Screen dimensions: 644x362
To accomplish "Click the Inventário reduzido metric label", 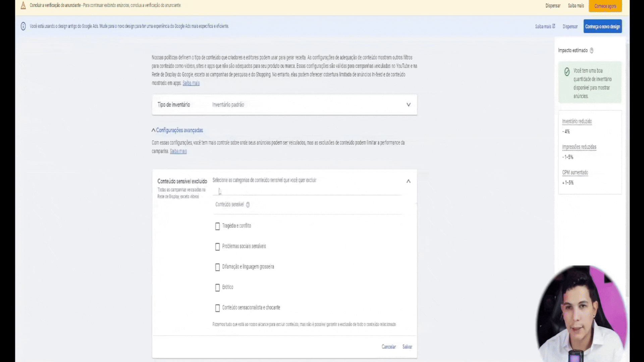I will point(577,121).
